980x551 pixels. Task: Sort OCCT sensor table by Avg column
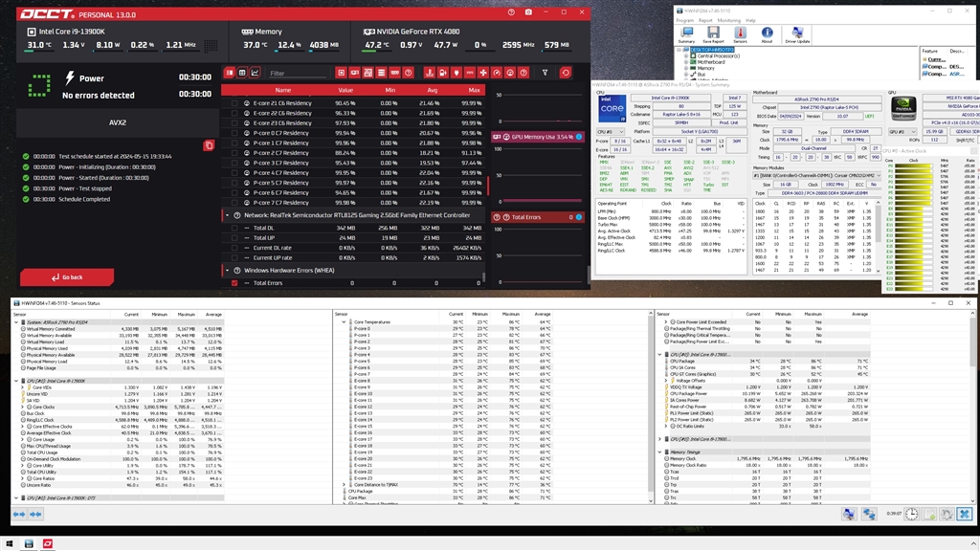pos(432,90)
